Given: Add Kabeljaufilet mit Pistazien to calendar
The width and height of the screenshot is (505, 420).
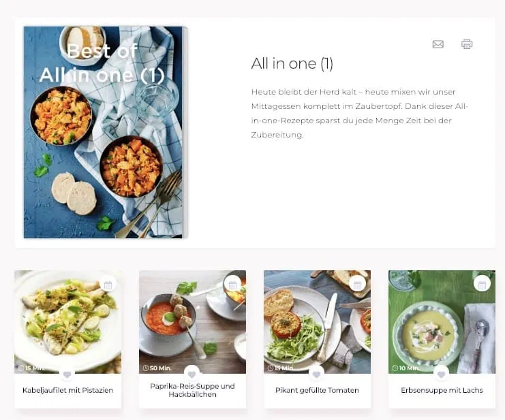Looking at the screenshot, I should click(108, 285).
